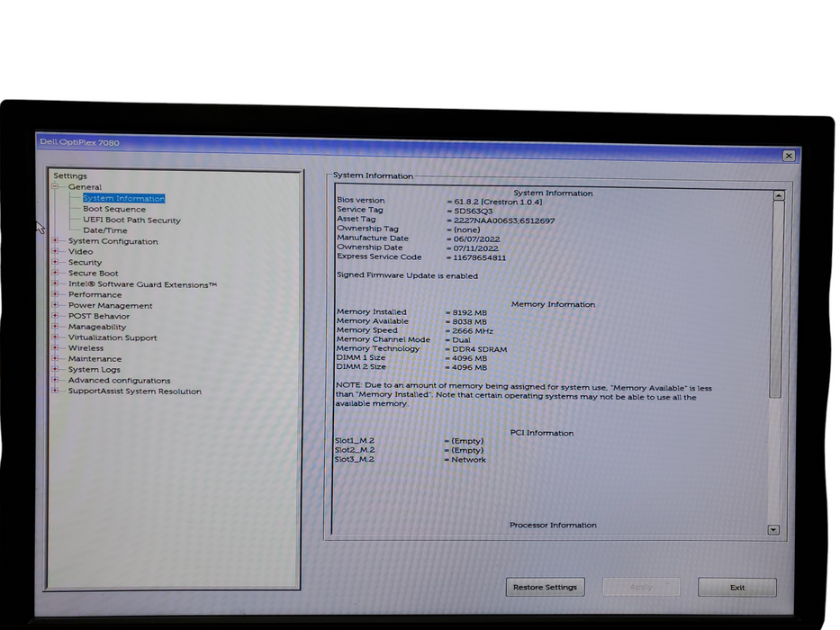Screen dimensions: 840x630
Task: Open the Date/Time settings
Action: coord(105,230)
